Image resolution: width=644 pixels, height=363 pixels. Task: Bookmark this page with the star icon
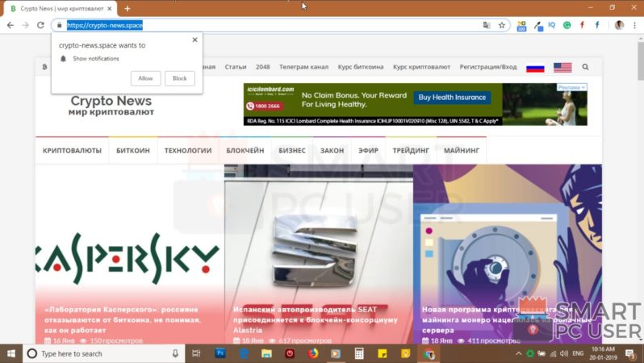tap(501, 25)
